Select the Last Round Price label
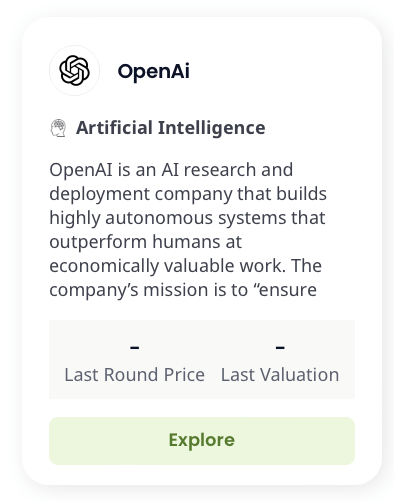Viewport: 394px width, 501px height. (135, 375)
